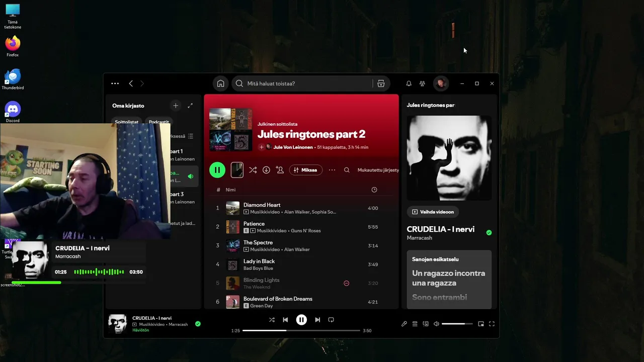Pause the playlist with the green button
The width and height of the screenshot is (644, 362).
pos(217,170)
